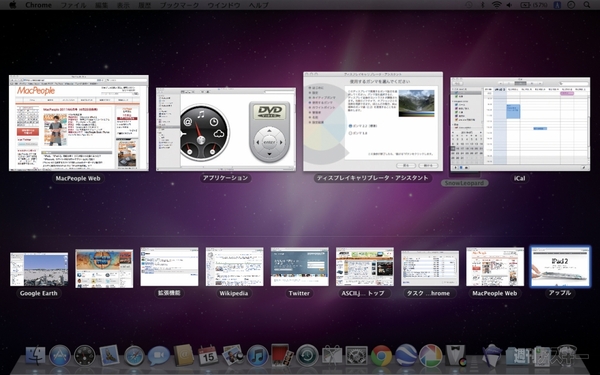This screenshot has height=375, width=600.
Task: Select the Google Earth window thumbnail
Action: click(x=39, y=269)
